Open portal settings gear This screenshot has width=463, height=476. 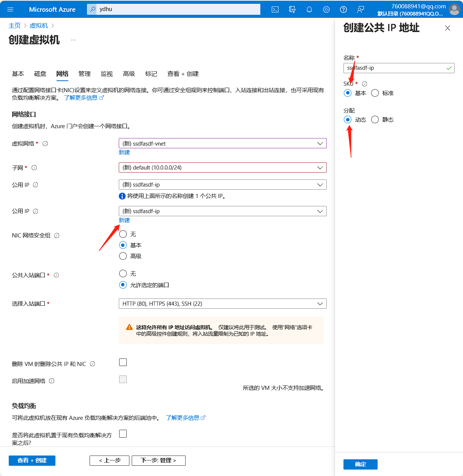[326, 9]
